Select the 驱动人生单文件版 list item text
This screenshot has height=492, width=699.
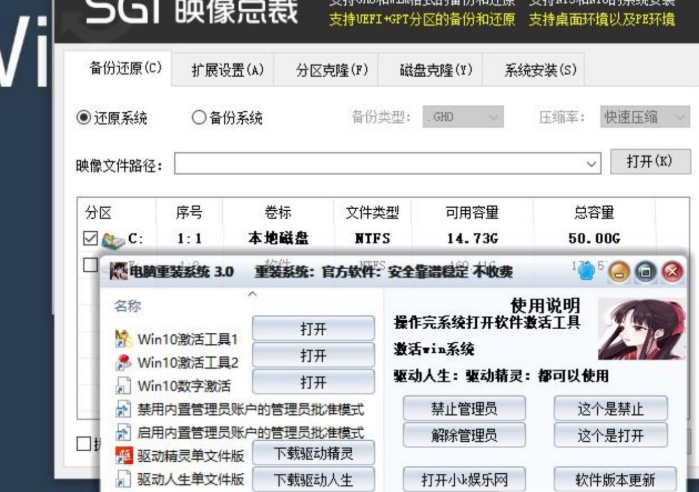point(190,479)
